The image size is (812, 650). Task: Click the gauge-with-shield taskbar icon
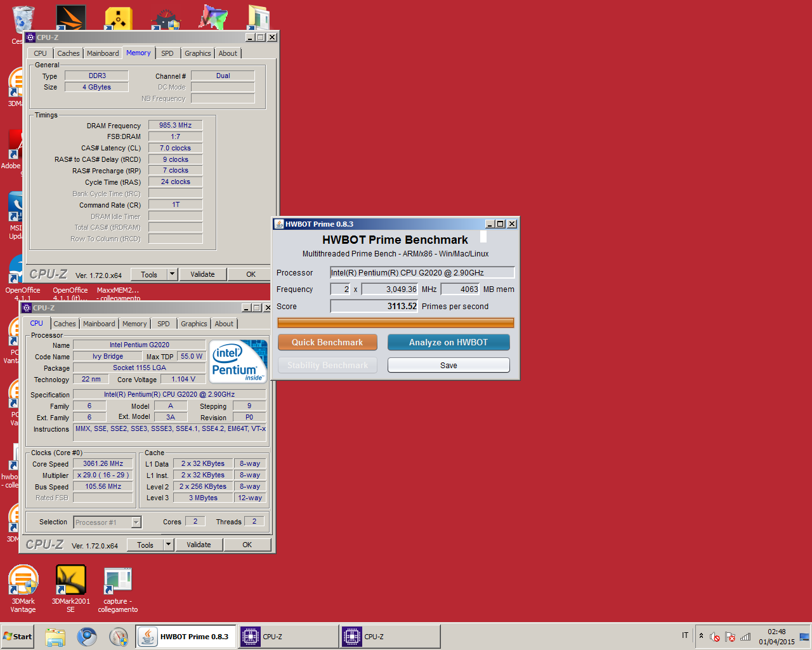(x=119, y=637)
